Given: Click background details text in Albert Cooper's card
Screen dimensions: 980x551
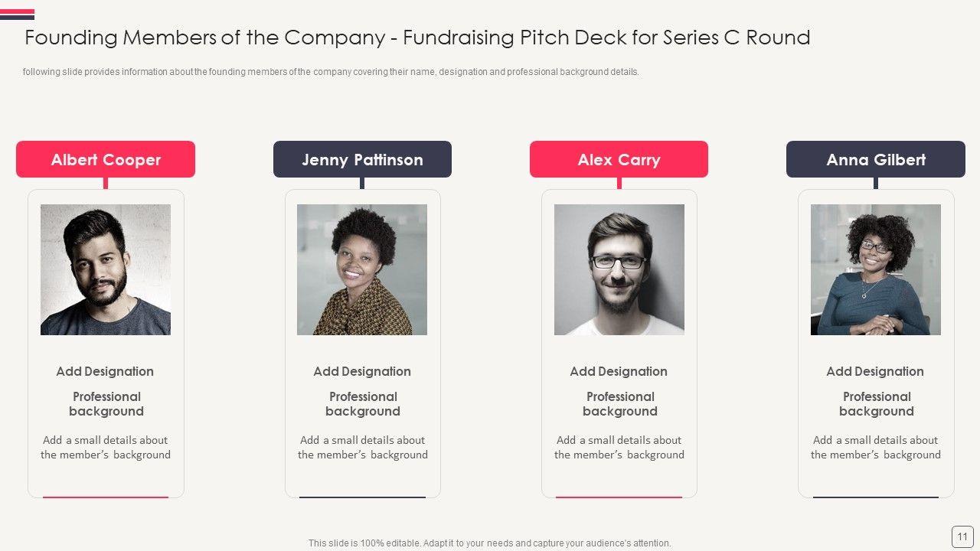Looking at the screenshot, I should [106, 447].
